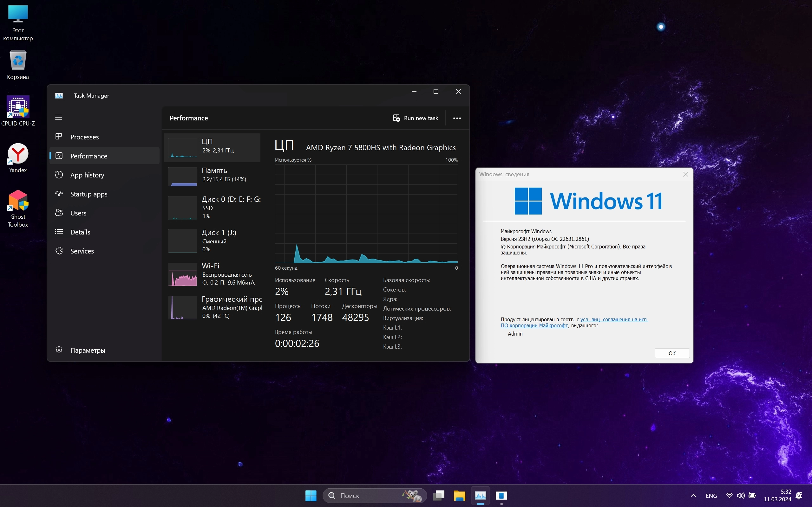The width and height of the screenshot is (812, 507).
Task: Open the Microsoft license agreement link
Action: [614, 319]
